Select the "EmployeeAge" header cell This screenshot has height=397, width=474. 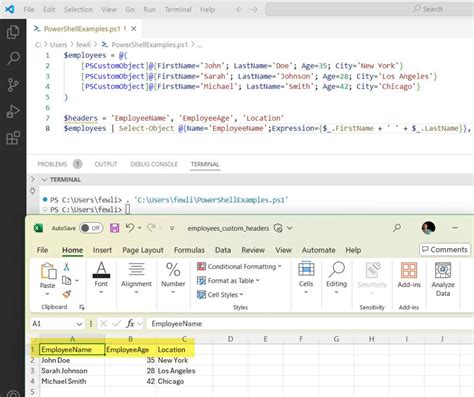coord(131,350)
